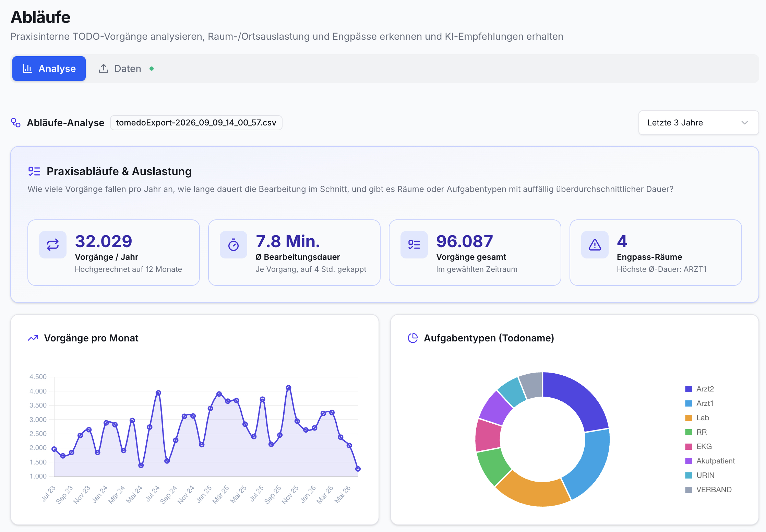Image resolution: width=766 pixels, height=532 pixels.
Task: Switch to the Analyse tab
Action: coord(49,69)
